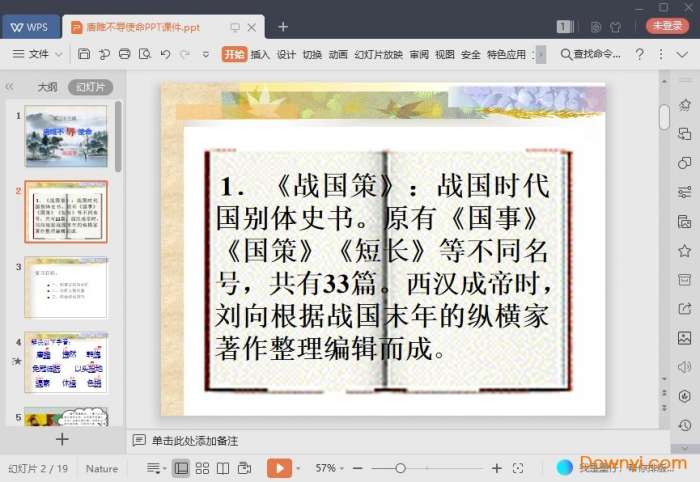This screenshot has height=482, width=700.
Task: Expand the 文件 menu dropdown arrow
Action: tap(59, 55)
